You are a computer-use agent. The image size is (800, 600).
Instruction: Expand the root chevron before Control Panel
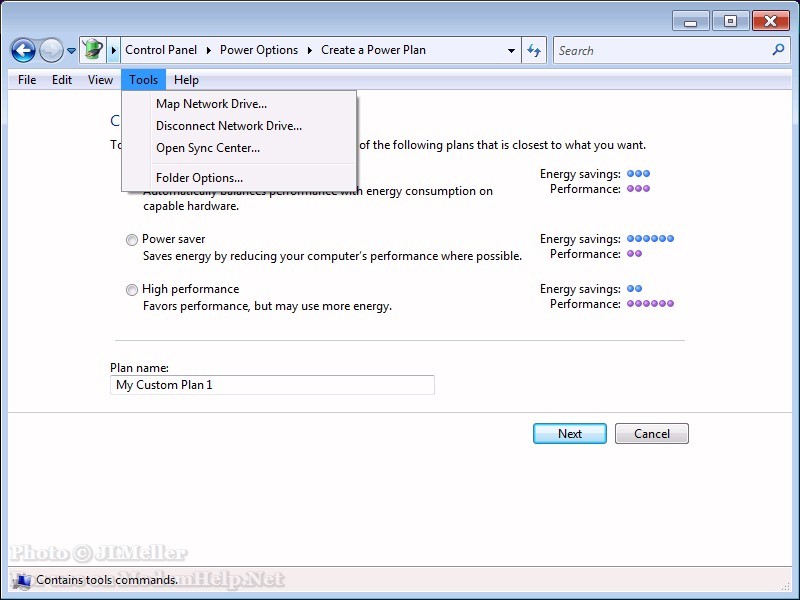click(x=114, y=50)
